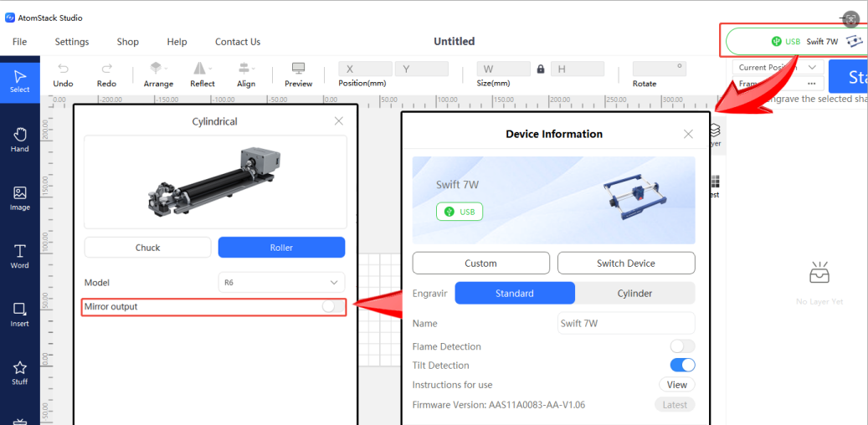Open the Contact Us menu
Viewport: 868px width, 425px height.
tap(238, 42)
